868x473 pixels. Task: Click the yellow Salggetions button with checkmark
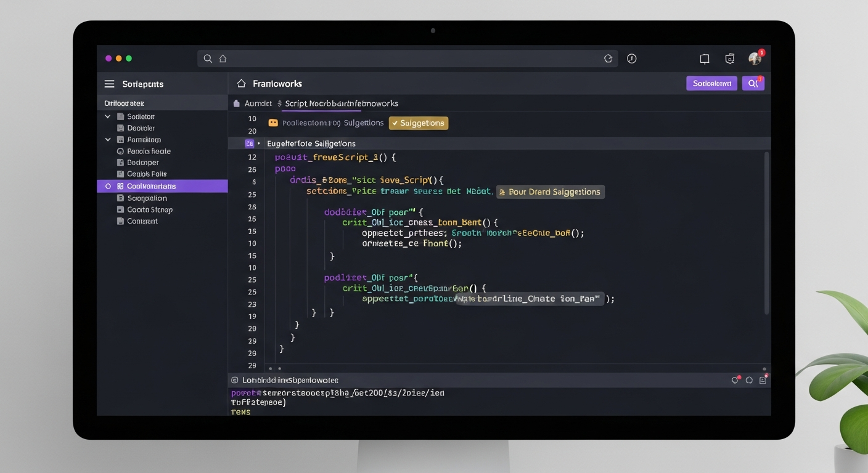click(x=418, y=123)
